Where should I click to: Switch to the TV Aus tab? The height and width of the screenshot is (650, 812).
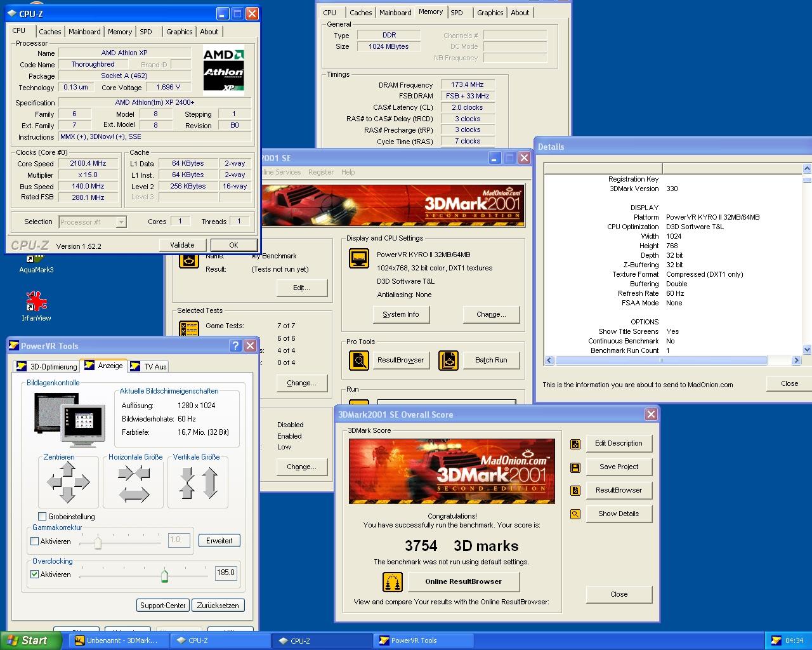[x=148, y=367]
